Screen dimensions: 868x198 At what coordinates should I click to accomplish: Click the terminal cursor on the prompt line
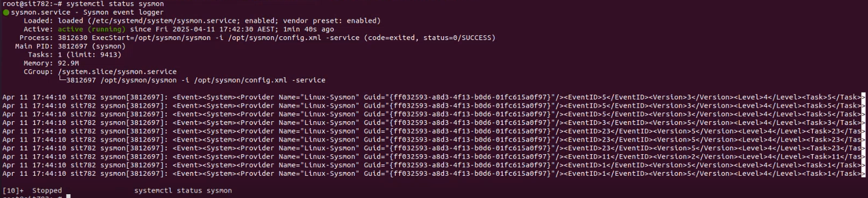[x=68, y=196]
